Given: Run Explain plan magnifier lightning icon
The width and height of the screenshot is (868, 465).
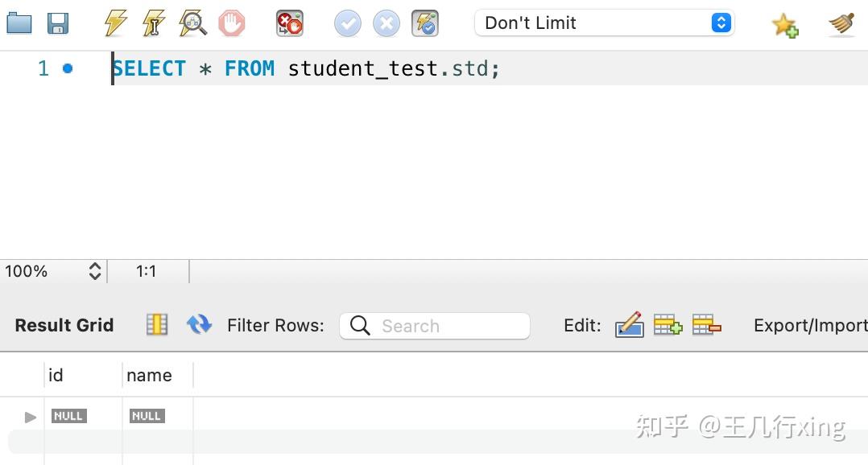Looking at the screenshot, I should tap(192, 24).
